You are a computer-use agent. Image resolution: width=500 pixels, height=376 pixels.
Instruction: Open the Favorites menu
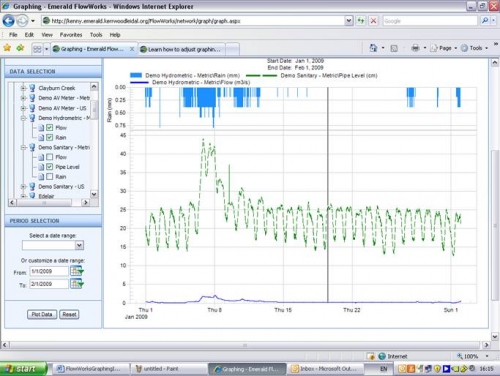(x=71, y=35)
